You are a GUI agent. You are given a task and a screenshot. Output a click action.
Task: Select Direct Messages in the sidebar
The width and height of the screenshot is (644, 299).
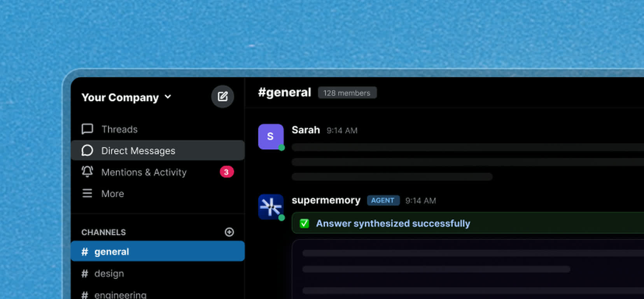pyautogui.click(x=158, y=151)
